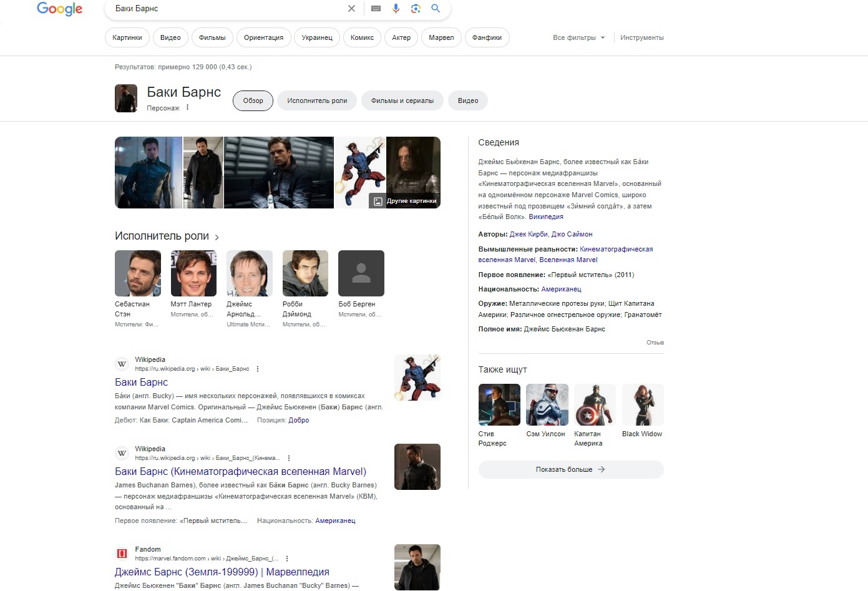
Task: Click Отзыв feedback link
Action: pos(655,342)
